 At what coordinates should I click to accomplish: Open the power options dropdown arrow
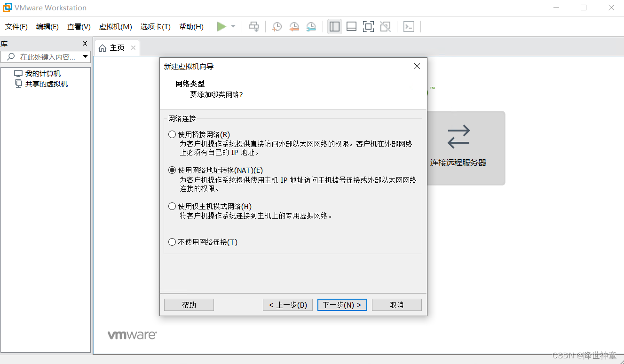point(233,27)
